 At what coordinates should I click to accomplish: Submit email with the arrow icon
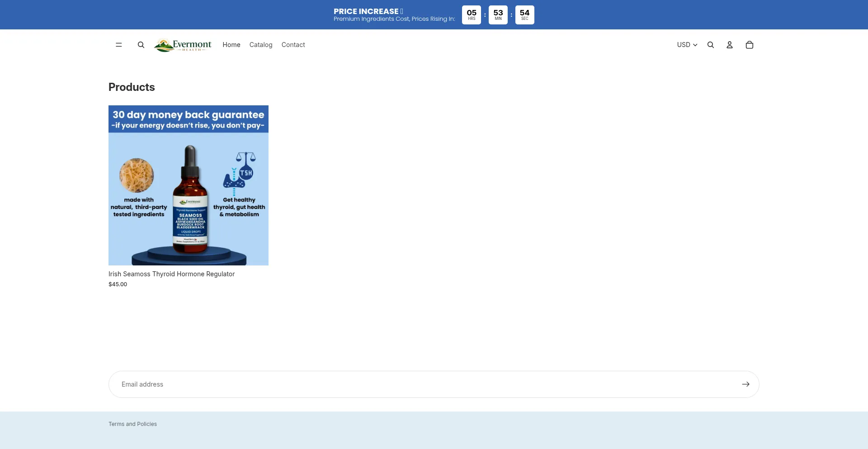coord(745,384)
